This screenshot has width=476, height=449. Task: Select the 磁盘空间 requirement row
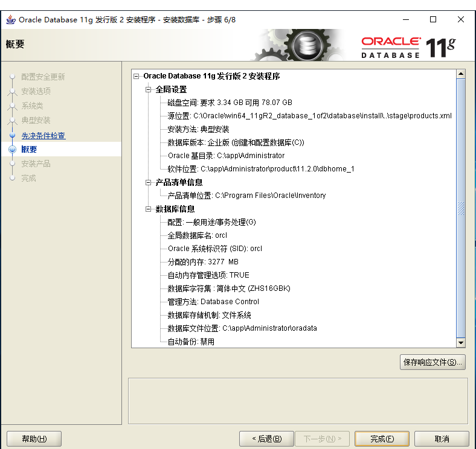coord(230,103)
